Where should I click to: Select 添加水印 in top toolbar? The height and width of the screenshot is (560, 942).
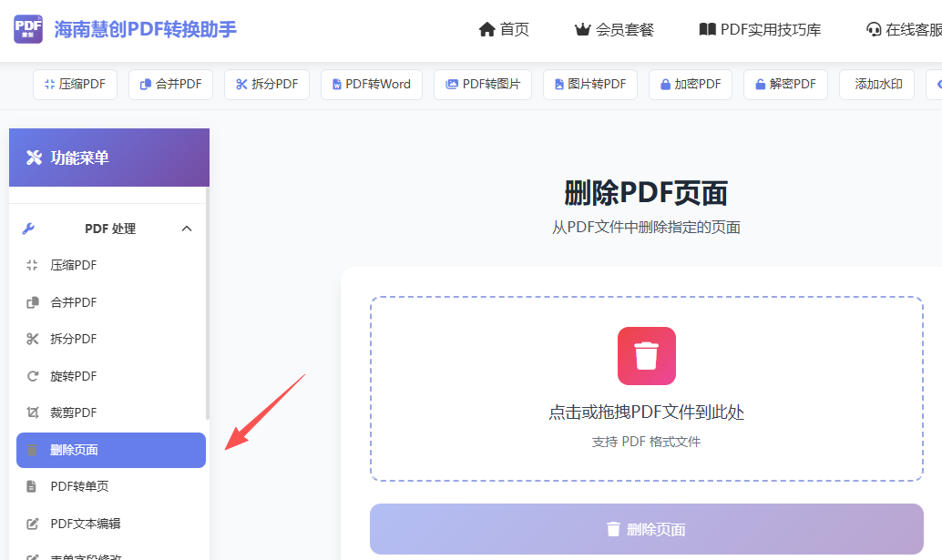(877, 84)
